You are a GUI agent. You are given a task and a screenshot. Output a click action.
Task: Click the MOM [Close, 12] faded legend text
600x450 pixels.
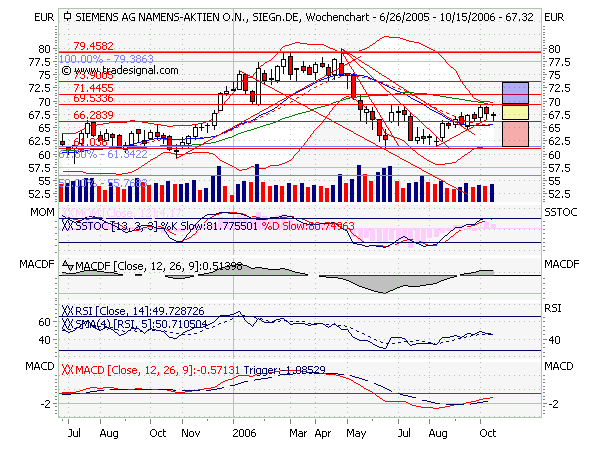(128, 213)
